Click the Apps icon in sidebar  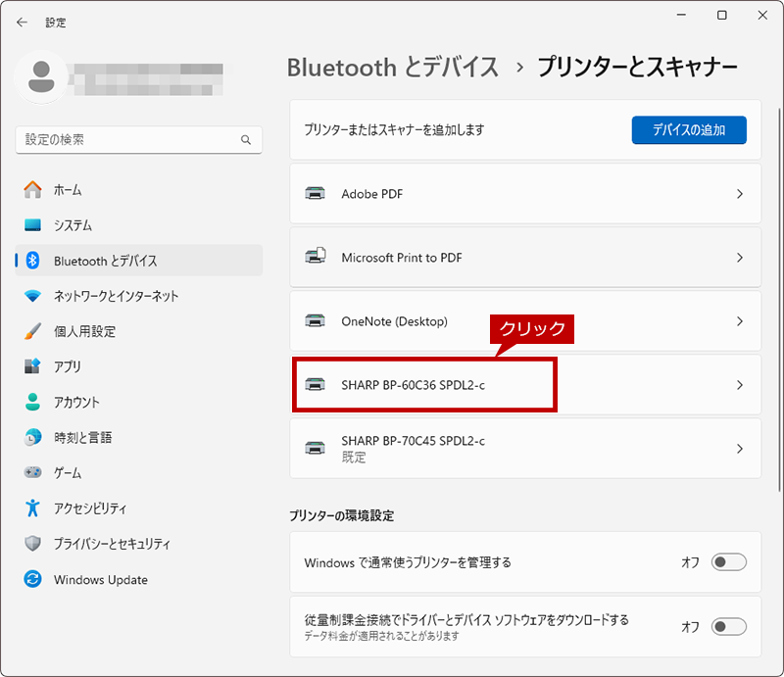pyautogui.click(x=33, y=366)
